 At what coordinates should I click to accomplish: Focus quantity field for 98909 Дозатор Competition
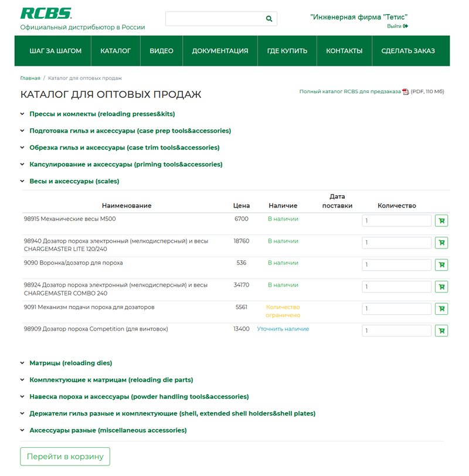[396, 331]
